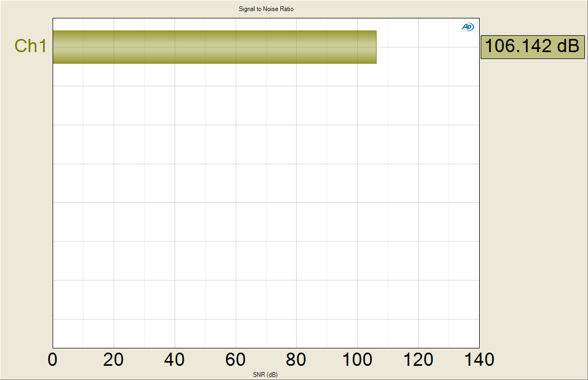The height and width of the screenshot is (380, 588).
Task: Click the 100 value on the x-axis
Action: (x=357, y=360)
